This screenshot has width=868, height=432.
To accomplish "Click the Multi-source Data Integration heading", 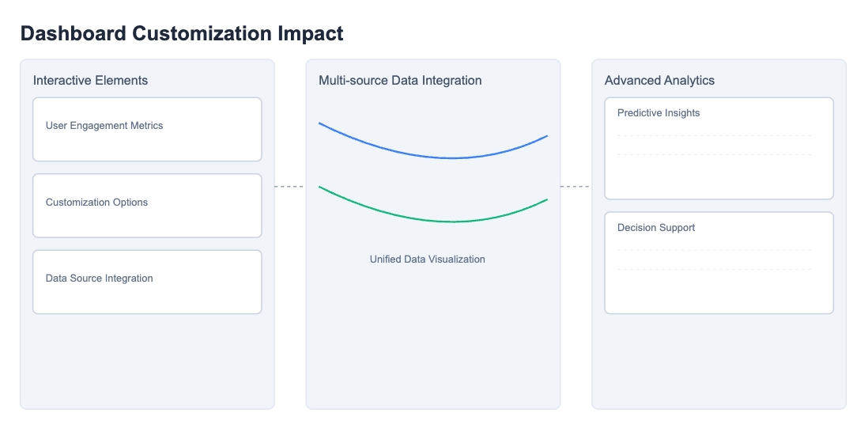I will pos(400,81).
